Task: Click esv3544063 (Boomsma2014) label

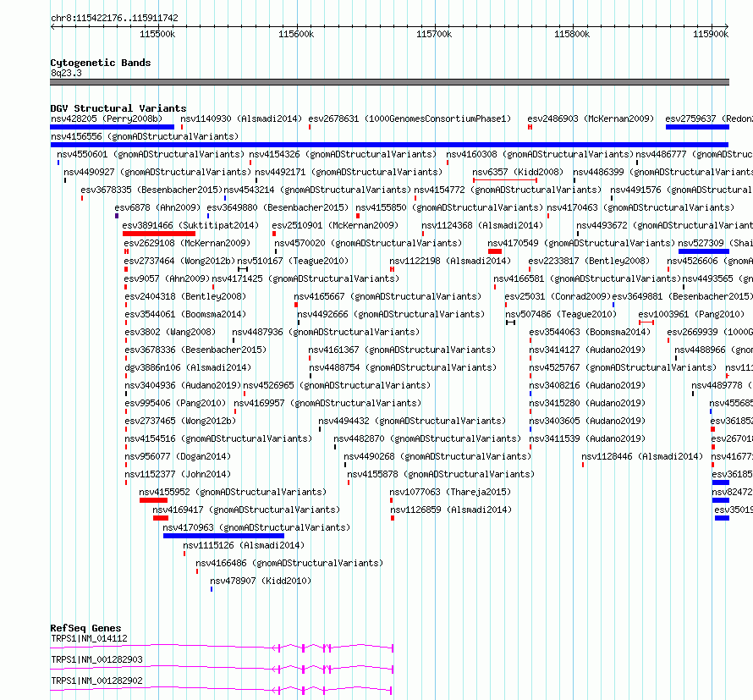Action: [x=590, y=332]
